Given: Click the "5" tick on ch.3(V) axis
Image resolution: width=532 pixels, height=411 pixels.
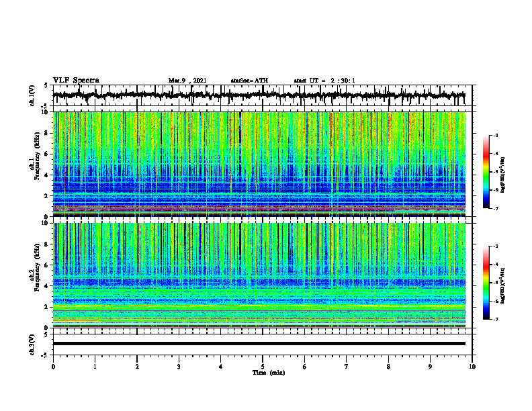Looking at the screenshot, I should pyautogui.click(x=46, y=334).
